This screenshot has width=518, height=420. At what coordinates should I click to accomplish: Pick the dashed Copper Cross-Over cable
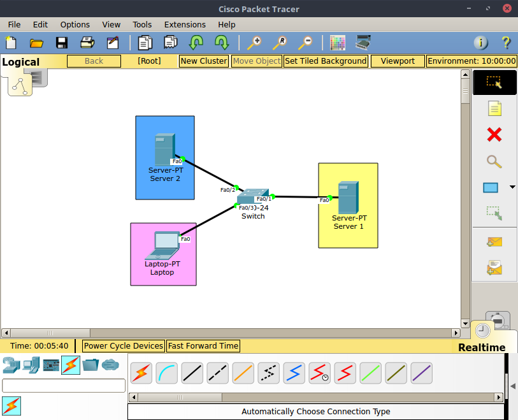pyautogui.click(x=217, y=373)
